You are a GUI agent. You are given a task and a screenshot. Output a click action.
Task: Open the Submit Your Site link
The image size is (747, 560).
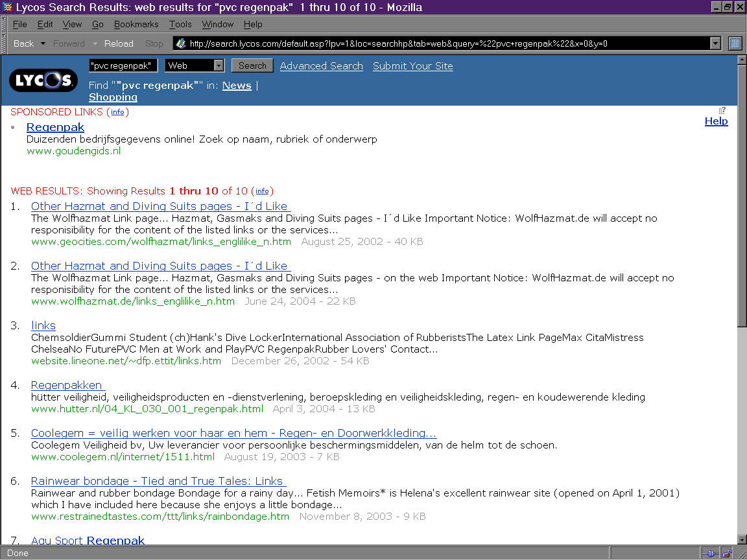[x=413, y=65]
